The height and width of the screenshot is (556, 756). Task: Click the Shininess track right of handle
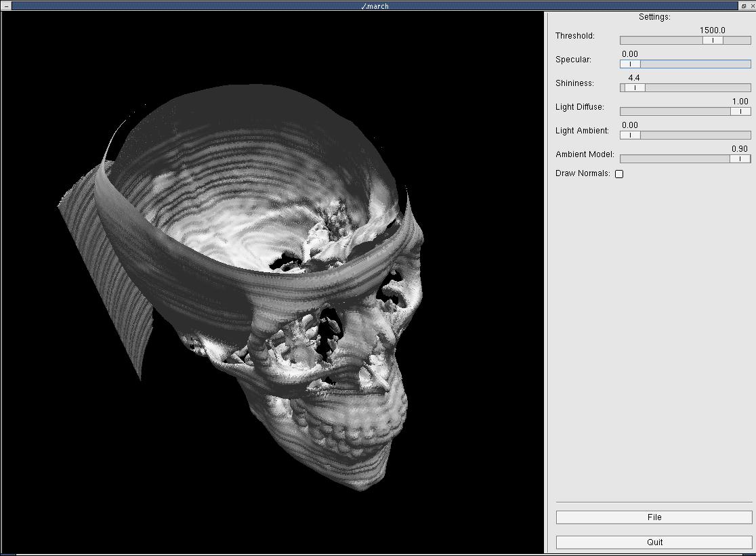click(x=698, y=88)
